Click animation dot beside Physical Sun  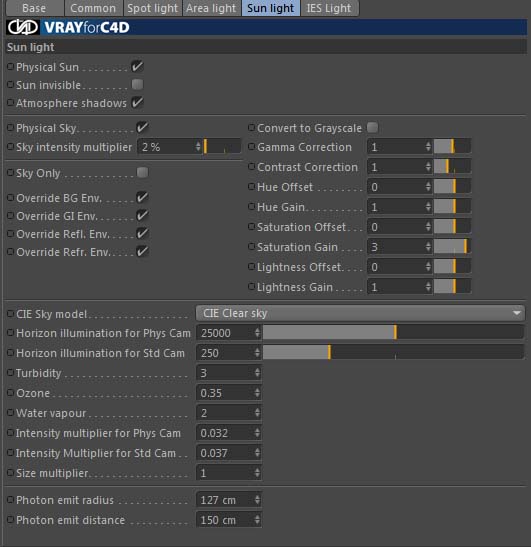(x=11, y=66)
